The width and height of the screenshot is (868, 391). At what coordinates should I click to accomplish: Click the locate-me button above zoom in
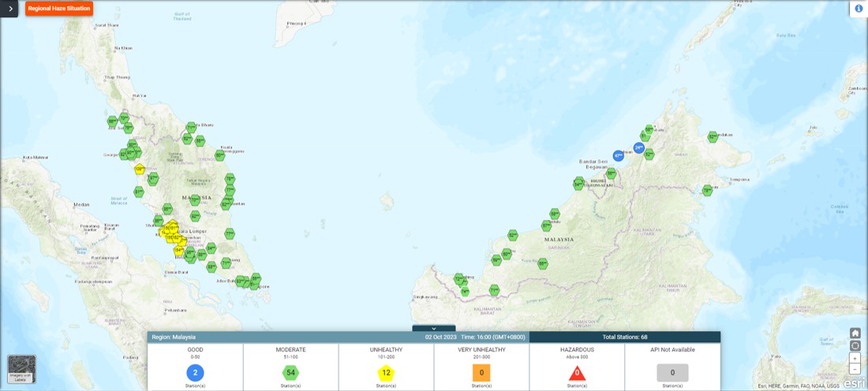[x=855, y=345]
